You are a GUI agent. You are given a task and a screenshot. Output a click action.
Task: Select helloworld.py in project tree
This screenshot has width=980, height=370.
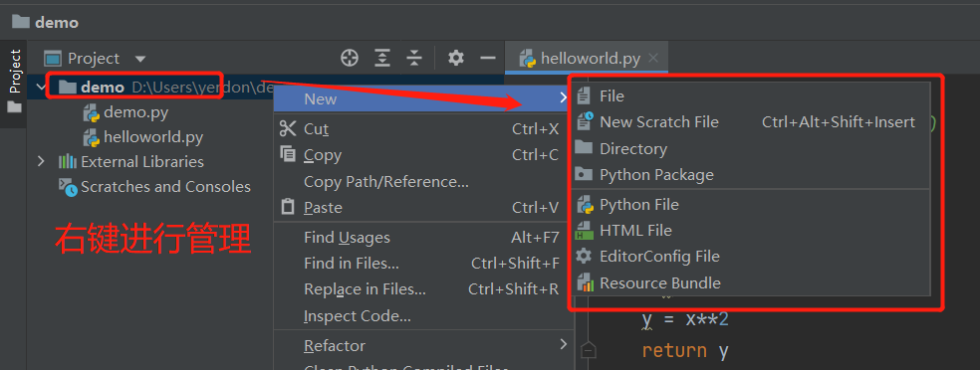pyautogui.click(x=153, y=137)
